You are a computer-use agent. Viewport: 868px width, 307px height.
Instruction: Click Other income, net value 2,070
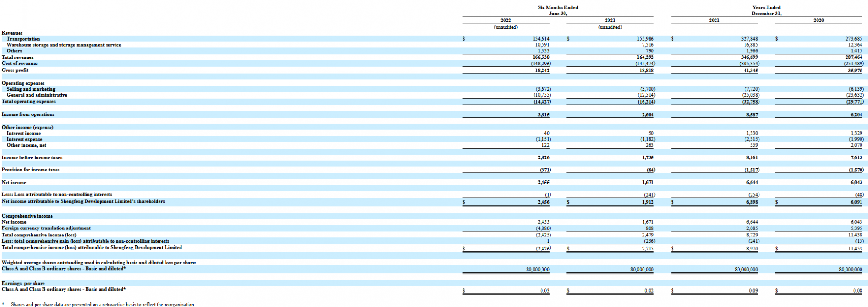857,145
